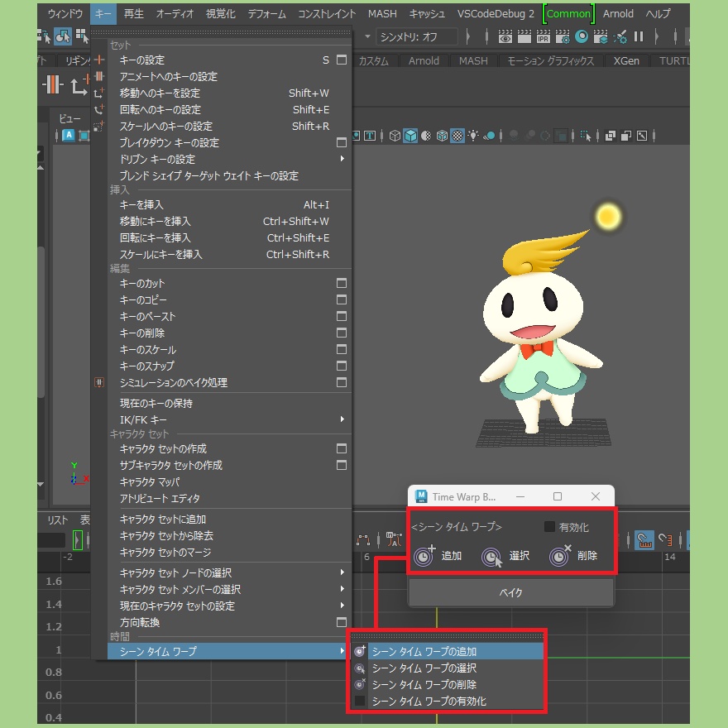Click the render current frame clapper icon
The image size is (728, 728).
pos(524,36)
